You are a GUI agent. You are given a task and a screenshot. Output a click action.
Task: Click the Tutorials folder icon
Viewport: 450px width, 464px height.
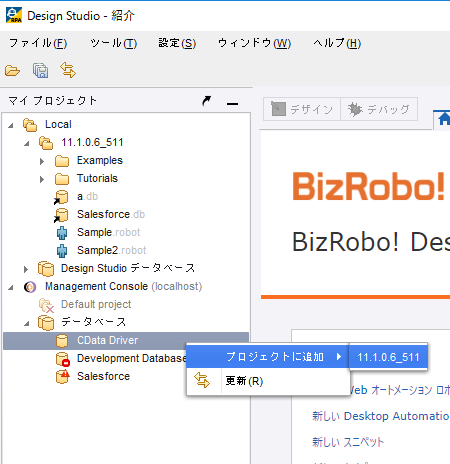tap(62, 179)
